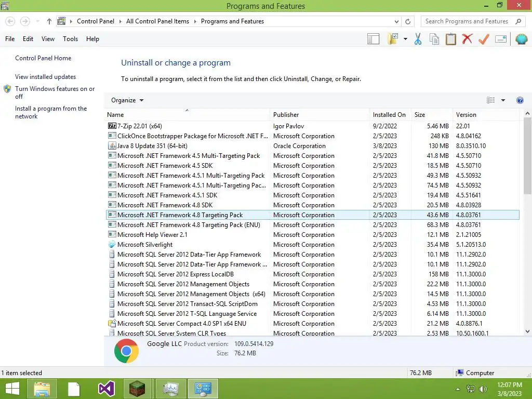Select the Microsoft Silverlight entry
This screenshot has width=532, height=399.
pos(312,245)
